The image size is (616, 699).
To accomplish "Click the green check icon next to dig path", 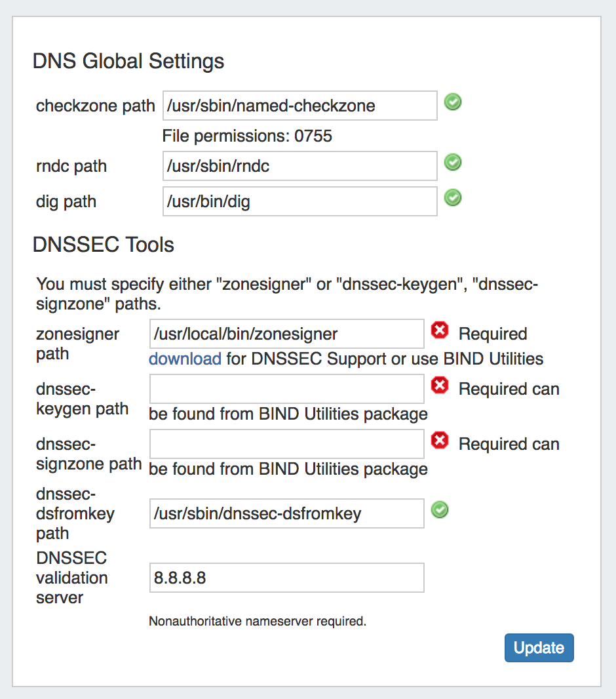I will 453,197.
